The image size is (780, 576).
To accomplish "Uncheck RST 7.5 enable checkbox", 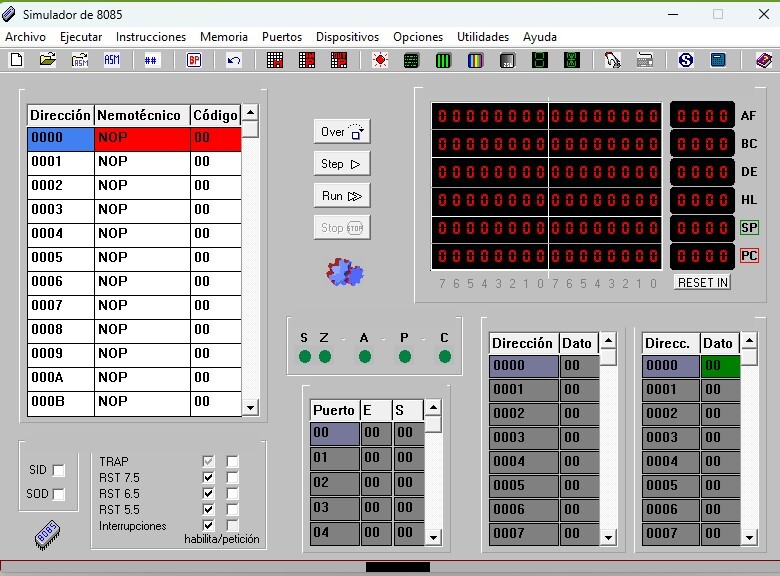I will 208,478.
